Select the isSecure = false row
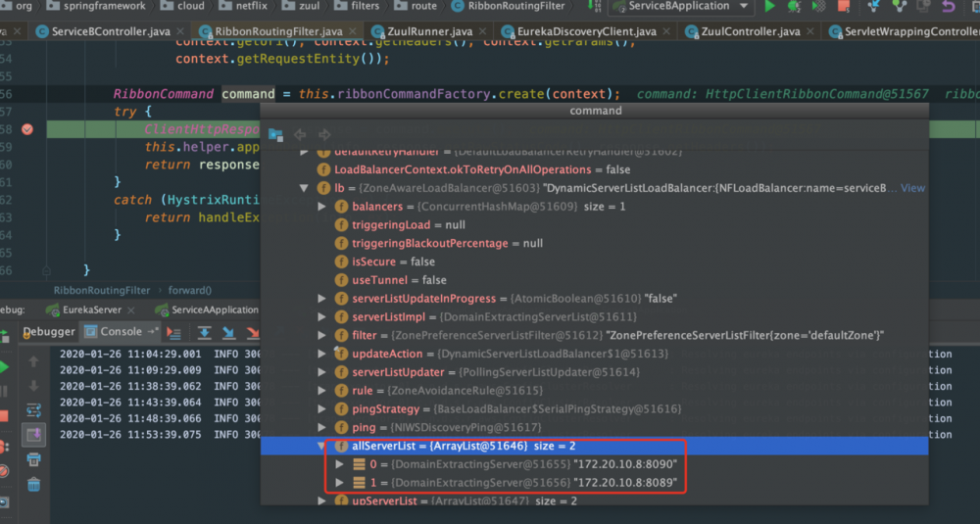Viewport: 980px width, 524px height. (594, 262)
